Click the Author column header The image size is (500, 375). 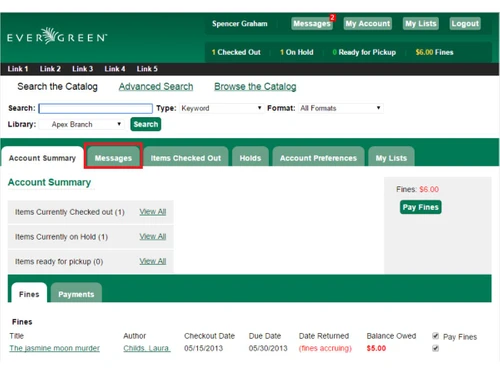pos(135,336)
